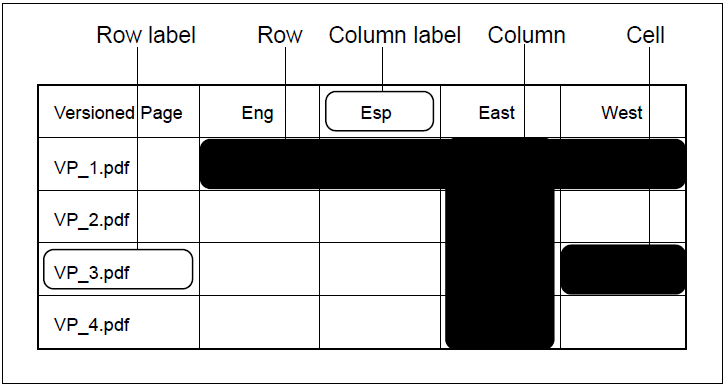Click the "Row label" annotation text

146,35
